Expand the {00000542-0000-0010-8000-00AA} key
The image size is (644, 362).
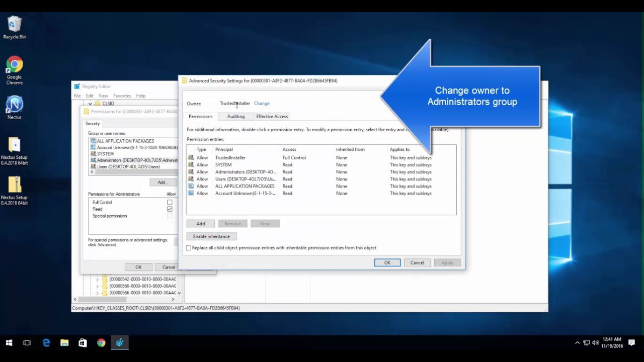tap(97, 279)
